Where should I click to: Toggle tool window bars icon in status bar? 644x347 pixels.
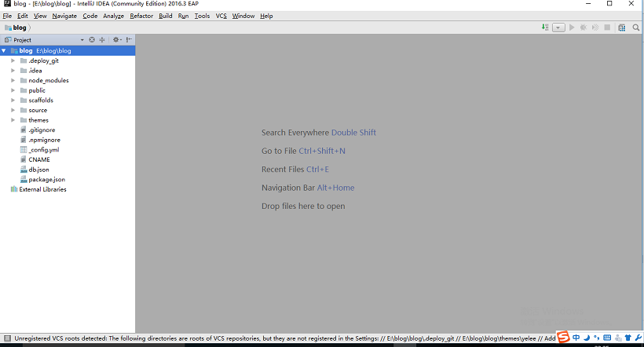click(x=7, y=338)
